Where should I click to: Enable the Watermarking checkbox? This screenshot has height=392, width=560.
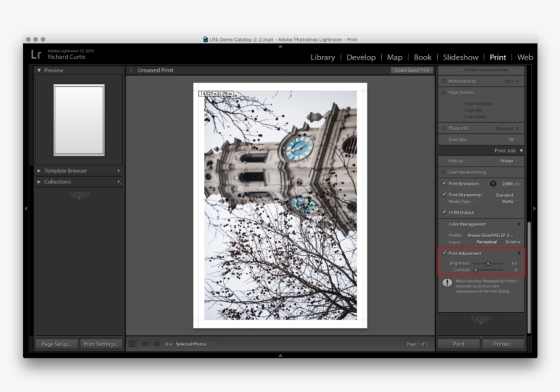[444, 81]
